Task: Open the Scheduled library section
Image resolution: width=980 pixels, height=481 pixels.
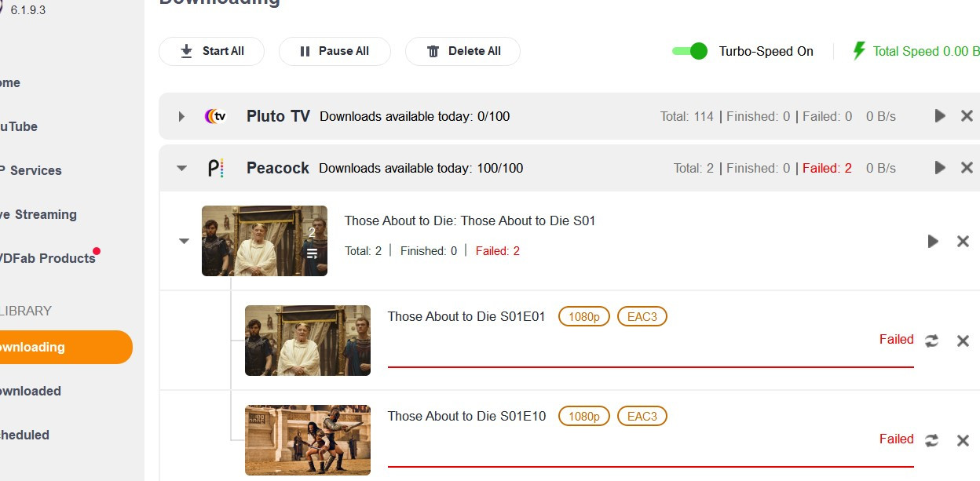Action: [26, 435]
